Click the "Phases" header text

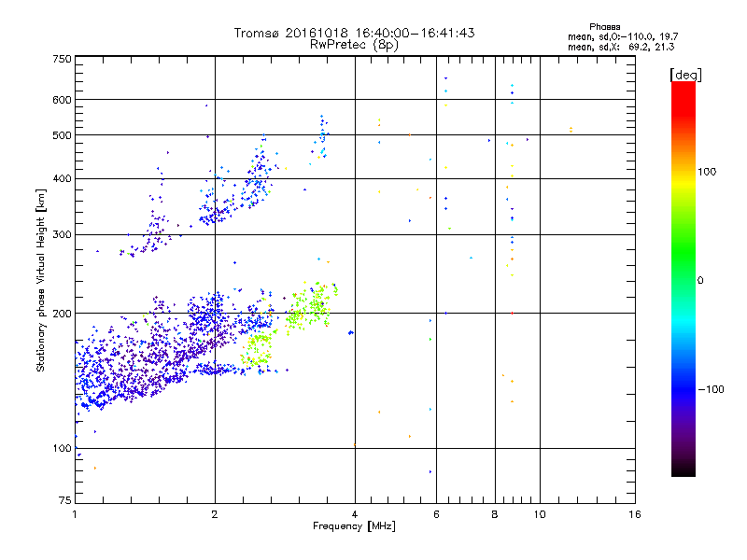pyautogui.click(x=604, y=27)
